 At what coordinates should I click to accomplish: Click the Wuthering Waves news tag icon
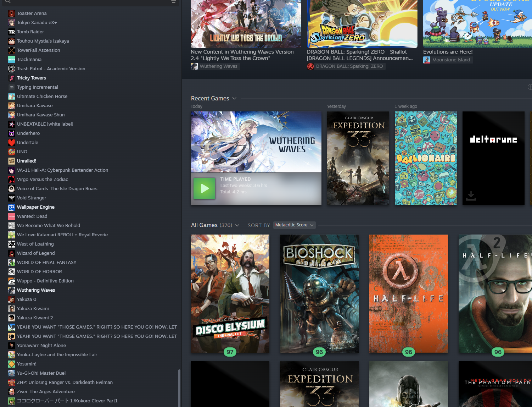(194, 66)
